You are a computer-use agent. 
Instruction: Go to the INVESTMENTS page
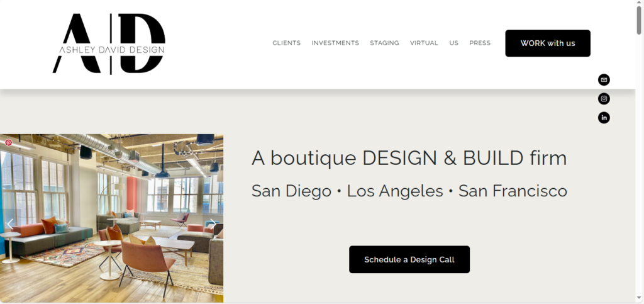click(335, 43)
